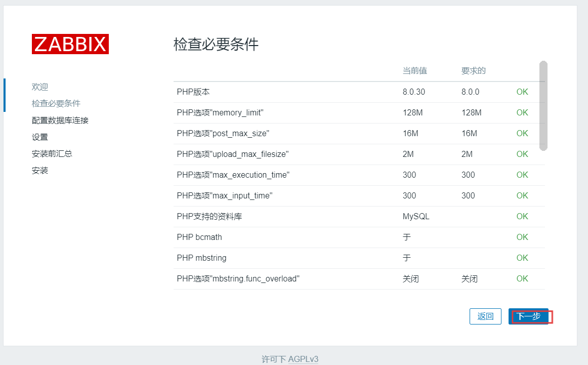Click the post_max_size row label

[x=223, y=134]
